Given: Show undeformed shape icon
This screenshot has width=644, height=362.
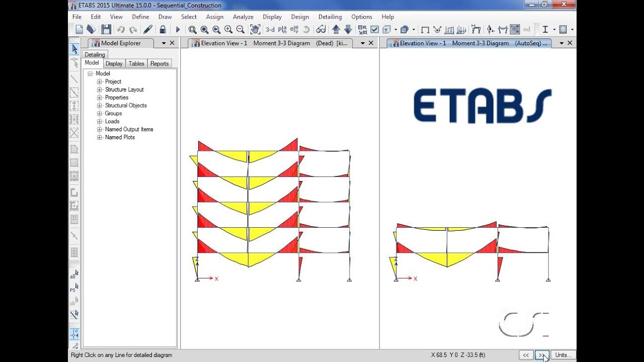Looking at the screenshot, I should (425, 30).
